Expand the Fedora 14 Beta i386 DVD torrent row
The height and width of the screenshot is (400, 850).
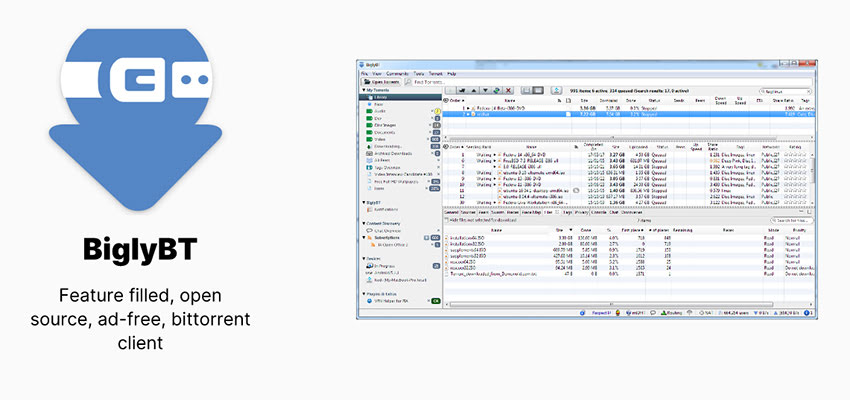click(468, 108)
